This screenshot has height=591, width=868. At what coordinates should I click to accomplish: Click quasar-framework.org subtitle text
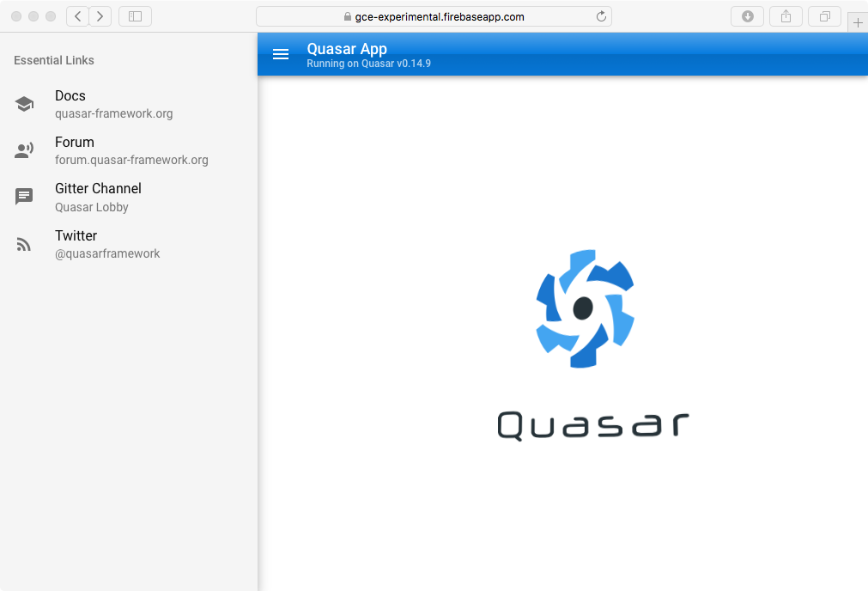[x=113, y=113]
